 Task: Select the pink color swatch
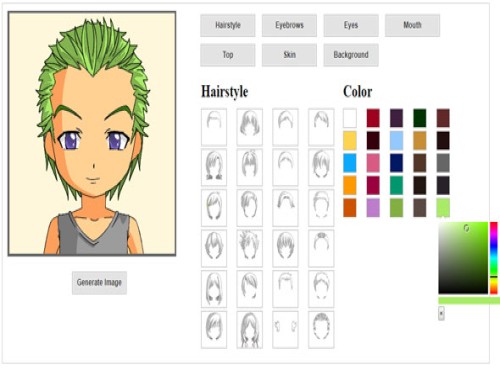coord(373,163)
